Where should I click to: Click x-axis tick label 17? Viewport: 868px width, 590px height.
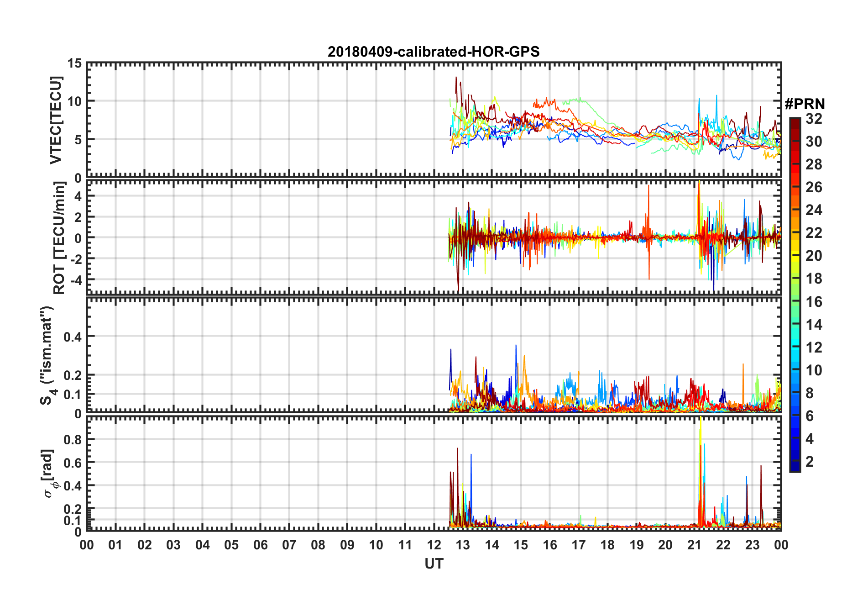(579, 545)
